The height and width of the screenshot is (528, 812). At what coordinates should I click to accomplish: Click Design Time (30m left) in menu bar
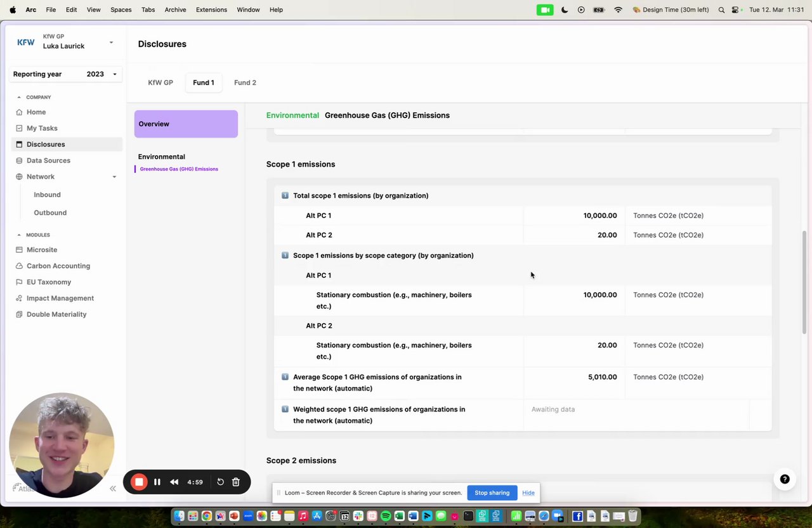(x=671, y=10)
